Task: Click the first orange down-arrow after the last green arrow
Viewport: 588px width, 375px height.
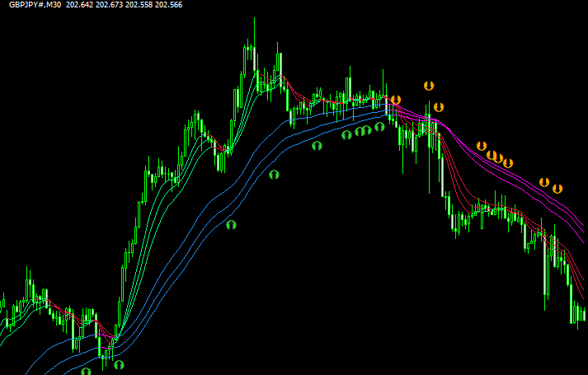Action: [x=396, y=100]
